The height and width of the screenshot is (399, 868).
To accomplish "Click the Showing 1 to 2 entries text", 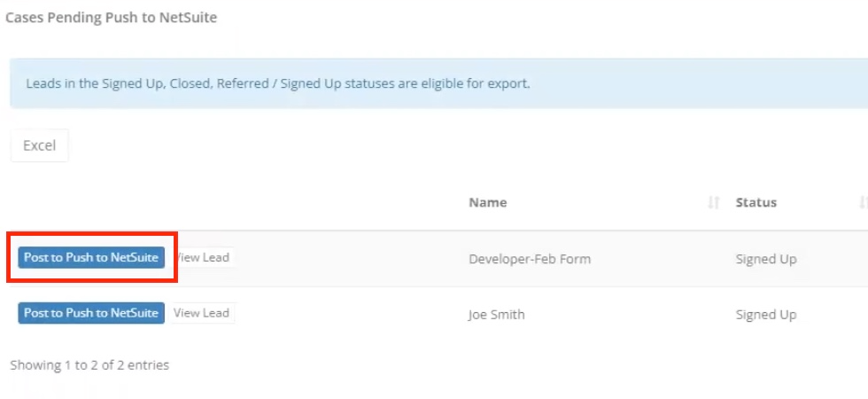I will coord(89,365).
